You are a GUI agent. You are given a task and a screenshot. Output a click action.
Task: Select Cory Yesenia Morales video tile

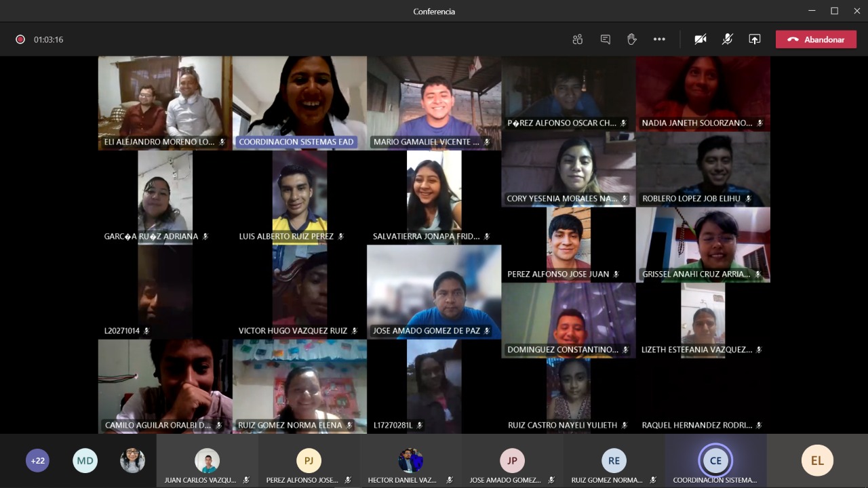point(568,169)
